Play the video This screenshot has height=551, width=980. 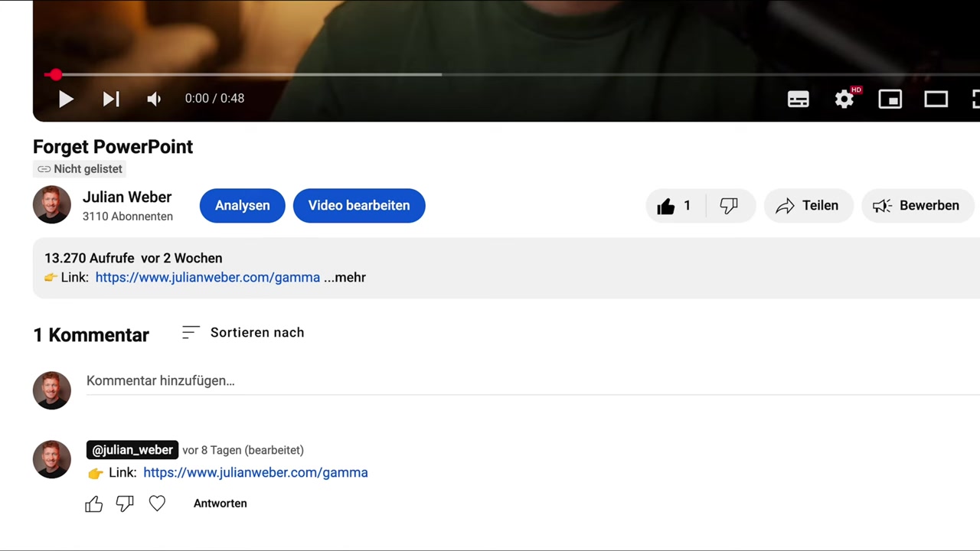66,99
